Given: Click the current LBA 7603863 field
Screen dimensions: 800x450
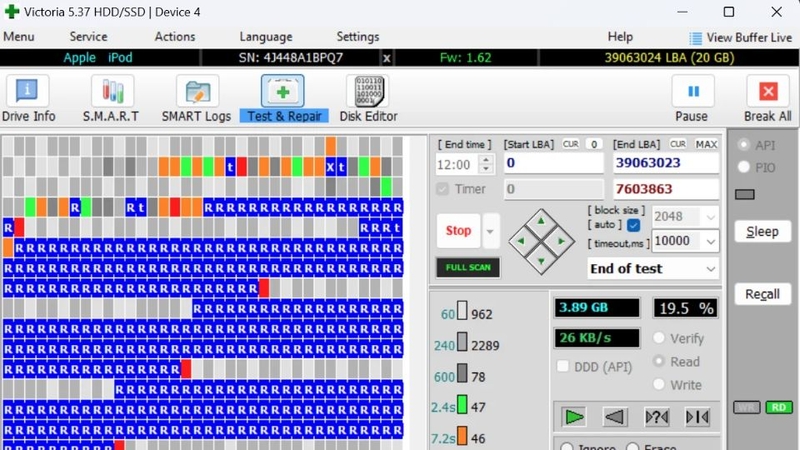Looking at the screenshot, I should tap(665, 189).
